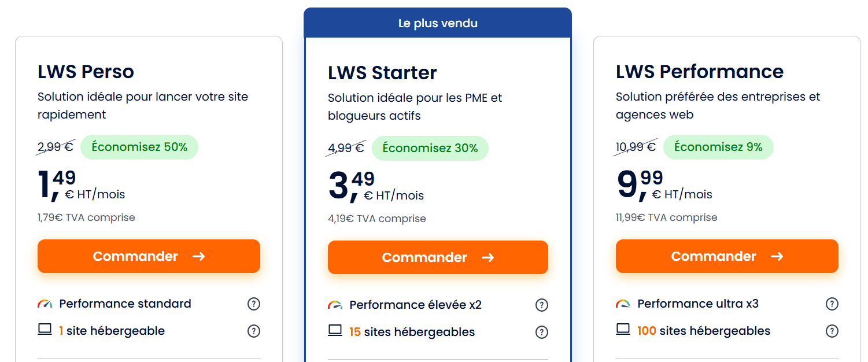Viewport: 868px width, 362px height.
Task: Click the monitor icon beside 15 sites hébergeables
Action: point(334,331)
